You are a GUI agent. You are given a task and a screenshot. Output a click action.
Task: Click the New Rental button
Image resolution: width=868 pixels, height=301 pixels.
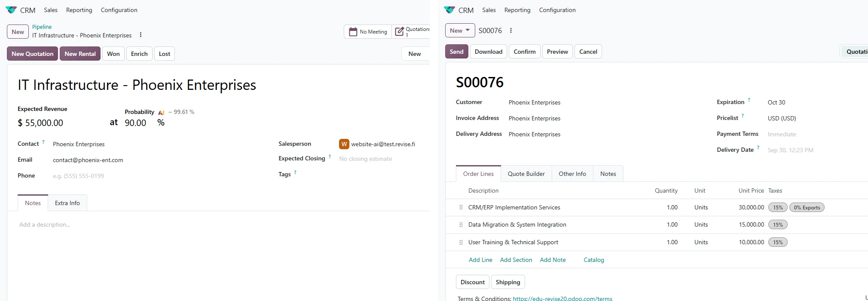point(80,54)
